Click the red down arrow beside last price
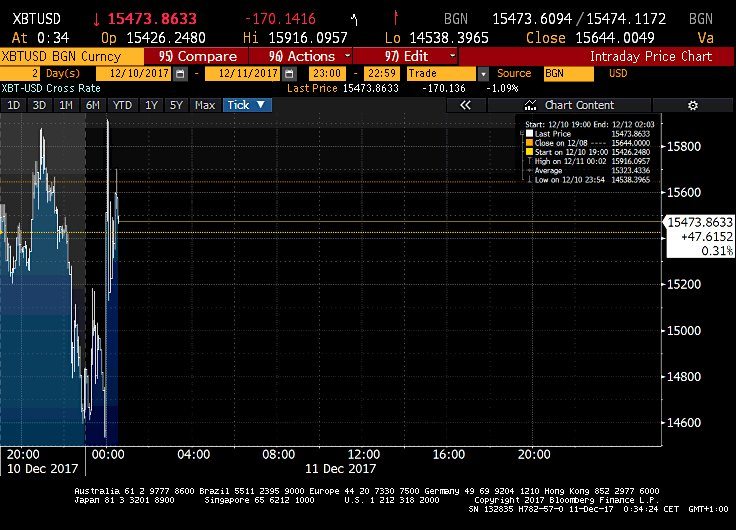The height and width of the screenshot is (530, 736). (96, 19)
